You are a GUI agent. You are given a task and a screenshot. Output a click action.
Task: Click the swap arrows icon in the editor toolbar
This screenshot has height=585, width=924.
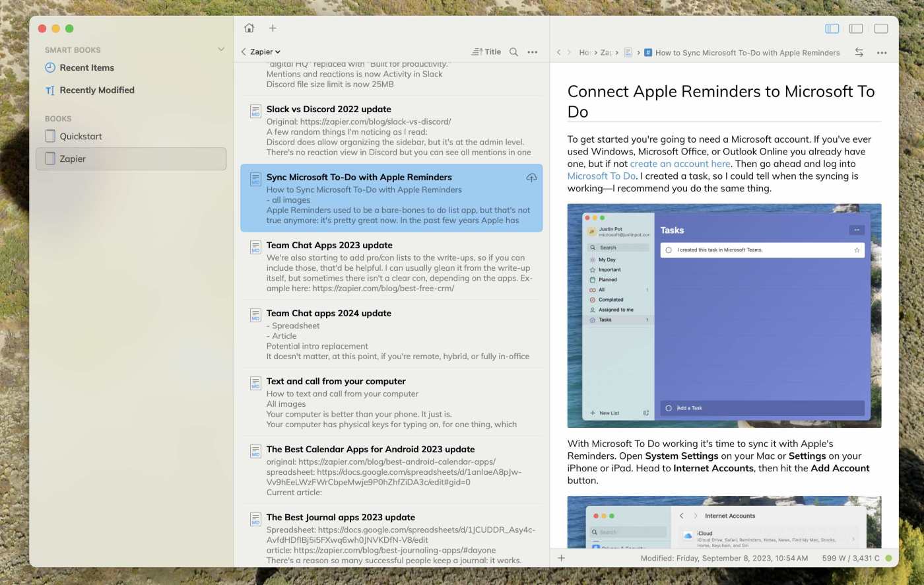[859, 52]
